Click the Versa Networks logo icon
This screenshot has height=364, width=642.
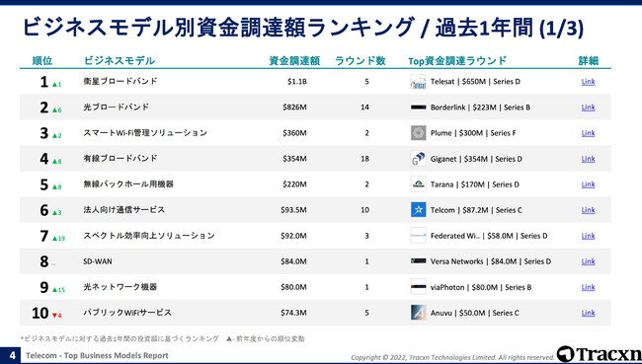coord(418,261)
